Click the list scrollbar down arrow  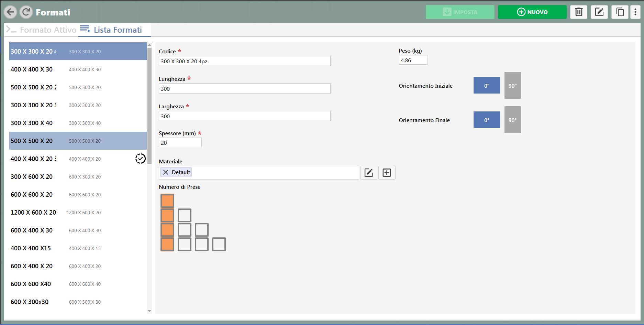click(x=149, y=311)
